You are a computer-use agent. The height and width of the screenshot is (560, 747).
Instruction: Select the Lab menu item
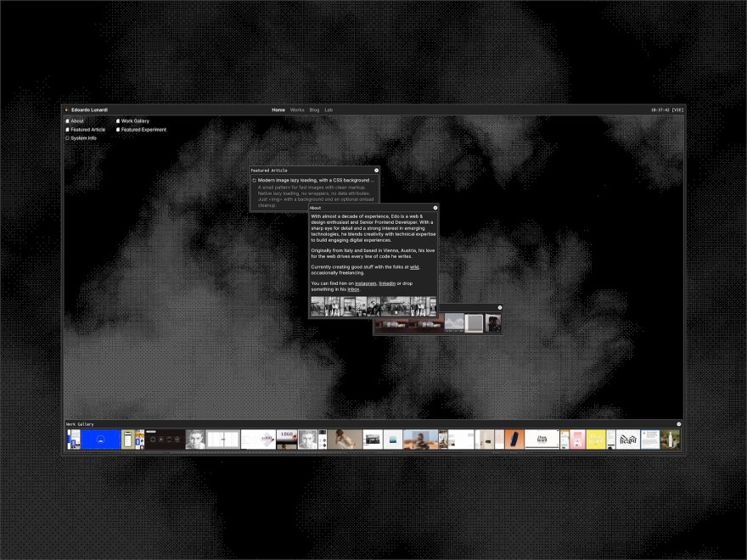point(329,110)
